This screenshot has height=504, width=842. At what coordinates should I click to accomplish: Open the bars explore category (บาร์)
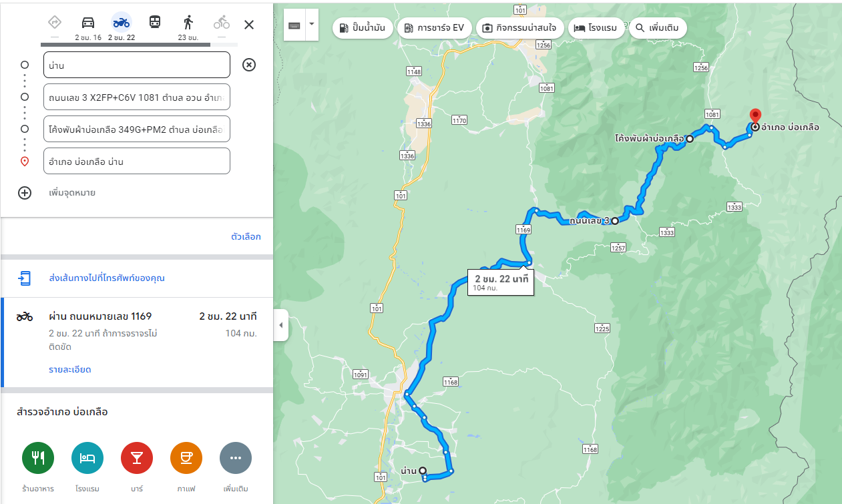tap(137, 459)
